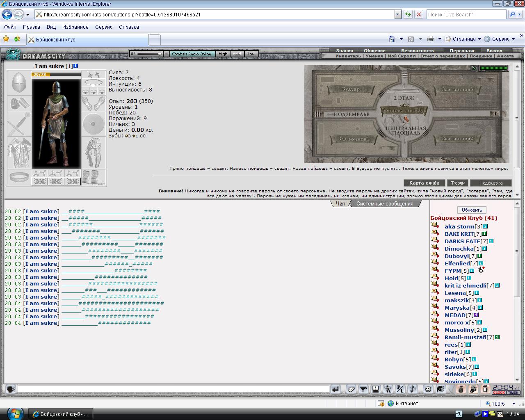Open the Умения link
Image resolution: width=525 pixels, height=420 pixels.
374,56
